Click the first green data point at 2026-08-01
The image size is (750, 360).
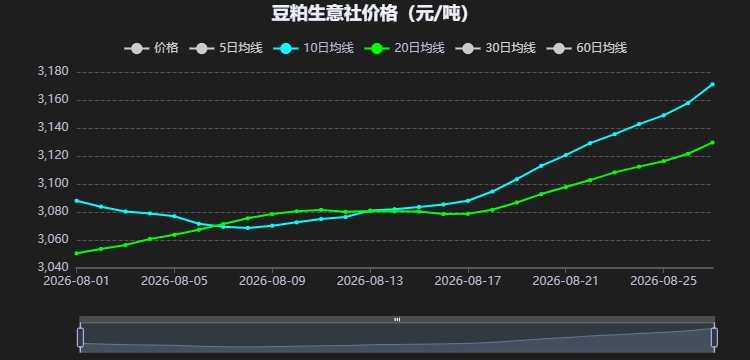pyautogui.click(x=77, y=253)
